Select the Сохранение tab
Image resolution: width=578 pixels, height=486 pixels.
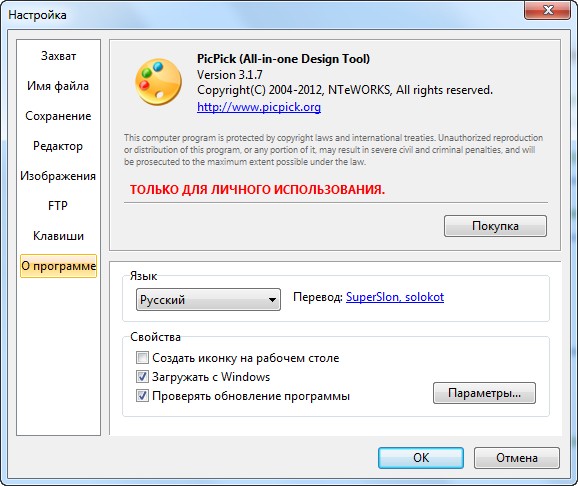(x=58, y=116)
